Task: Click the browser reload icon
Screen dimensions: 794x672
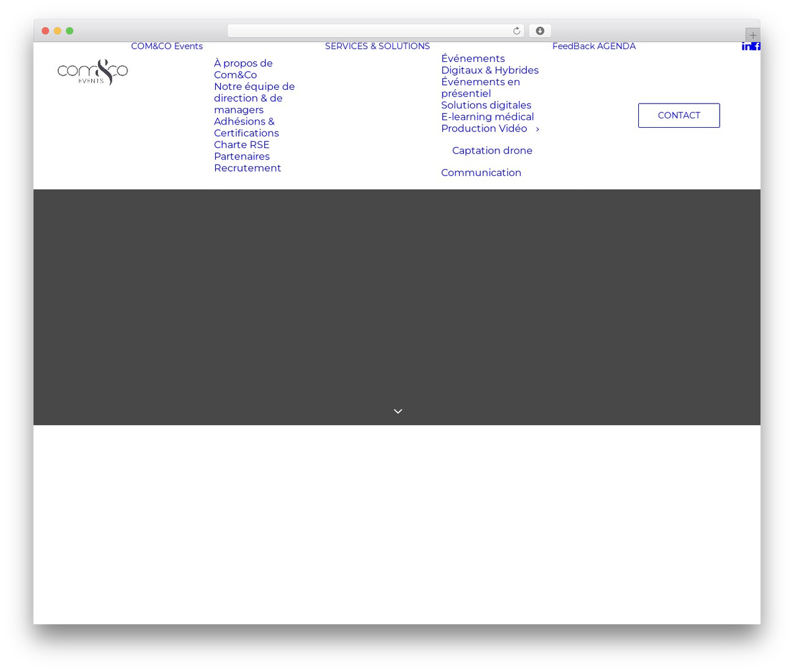Action: (x=517, y=31)
